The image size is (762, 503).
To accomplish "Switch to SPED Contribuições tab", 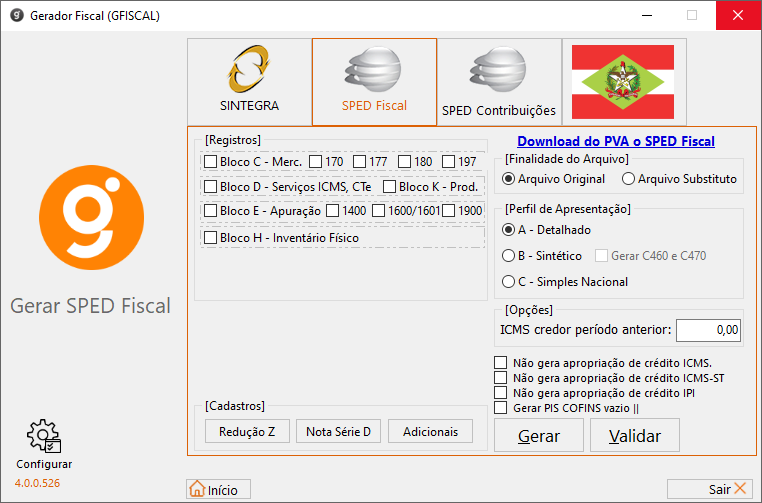I will coord(499,82).
